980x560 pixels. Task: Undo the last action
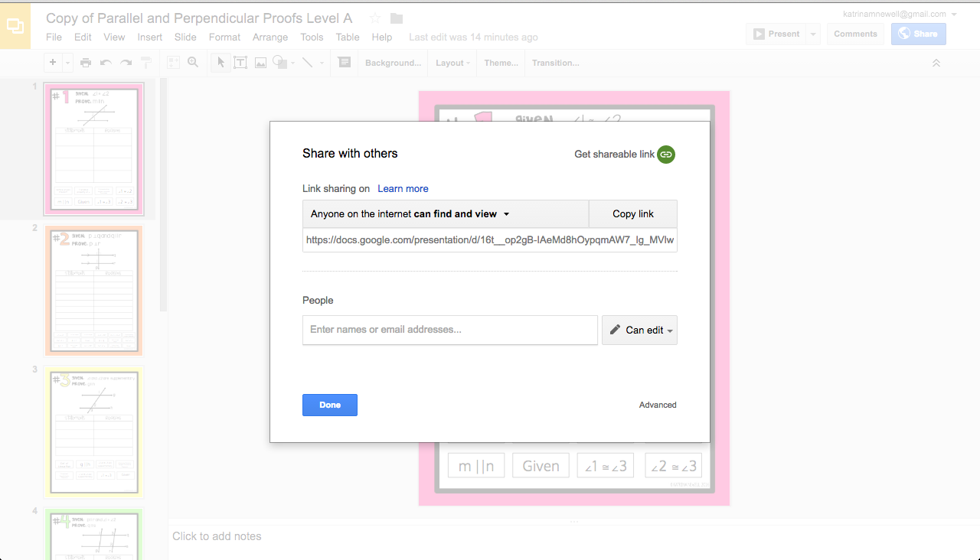click(105, 62)
